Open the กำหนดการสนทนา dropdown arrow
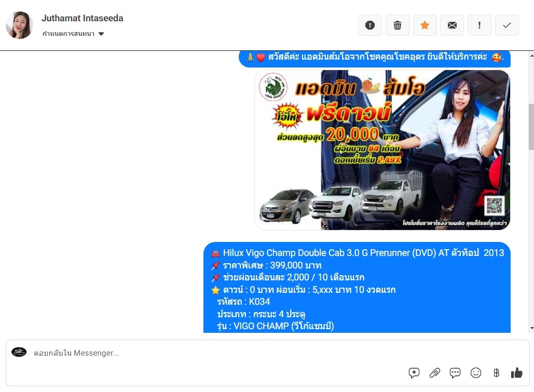Image resolution: width=534 pixels, height=392 pixels. pyautogui.click(x=101, y=34)
